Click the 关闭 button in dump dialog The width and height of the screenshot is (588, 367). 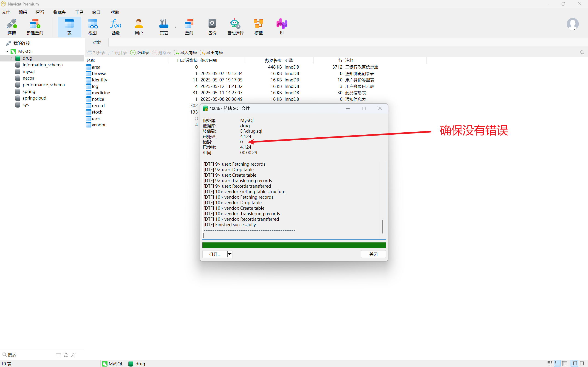tap(373, 254)
